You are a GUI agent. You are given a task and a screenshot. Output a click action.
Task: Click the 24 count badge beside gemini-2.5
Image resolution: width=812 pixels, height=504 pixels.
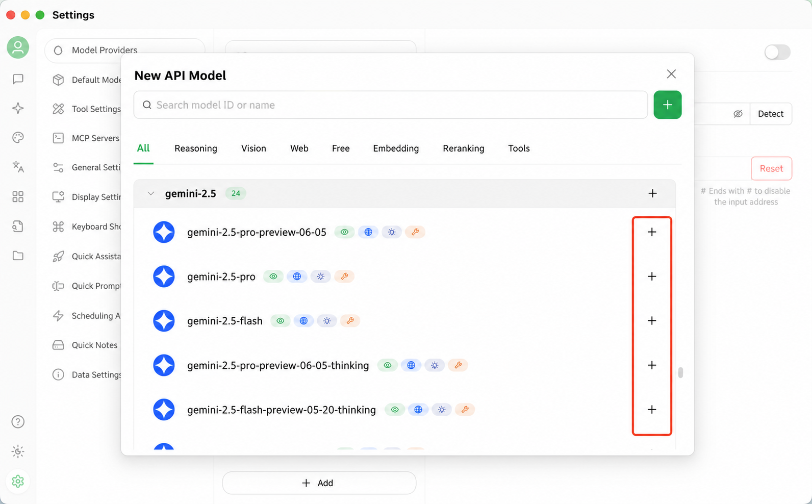236,193
